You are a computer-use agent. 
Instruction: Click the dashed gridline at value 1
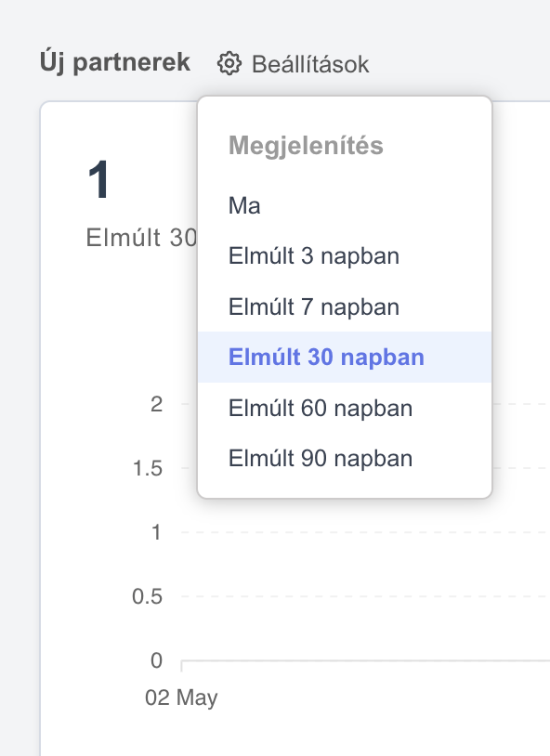tap(365, 532)
